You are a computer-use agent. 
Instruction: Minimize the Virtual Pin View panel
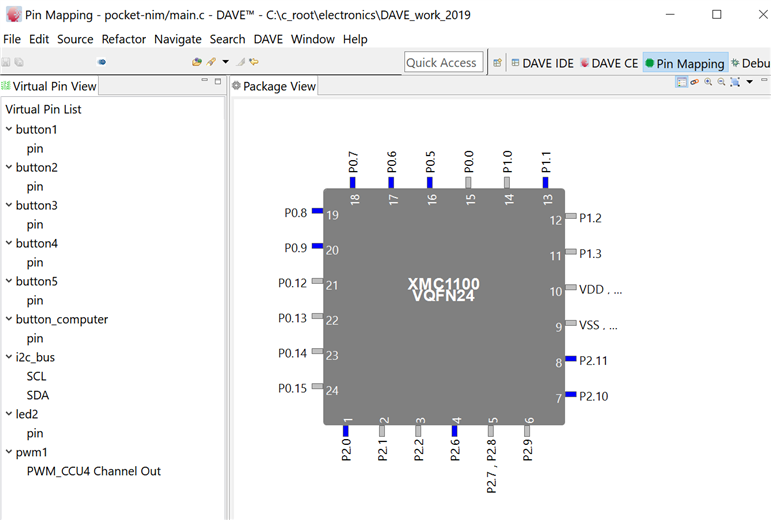pos(205,80)
